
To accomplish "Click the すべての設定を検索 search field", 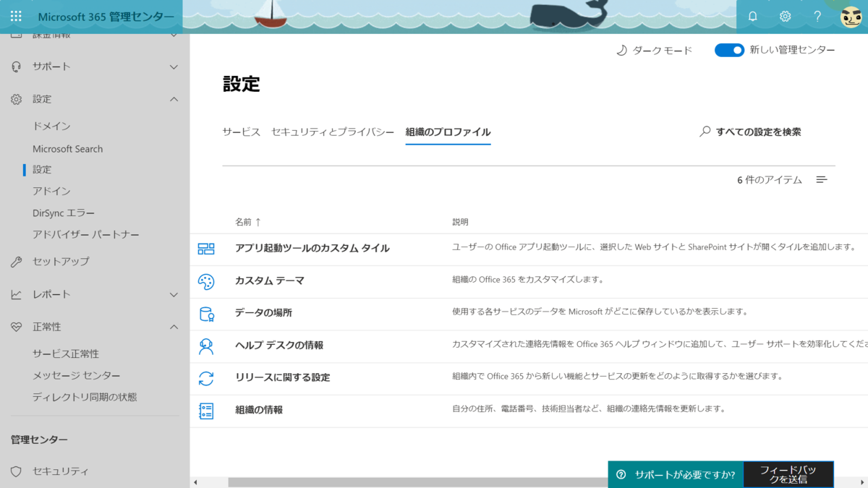I will point(759,132).
